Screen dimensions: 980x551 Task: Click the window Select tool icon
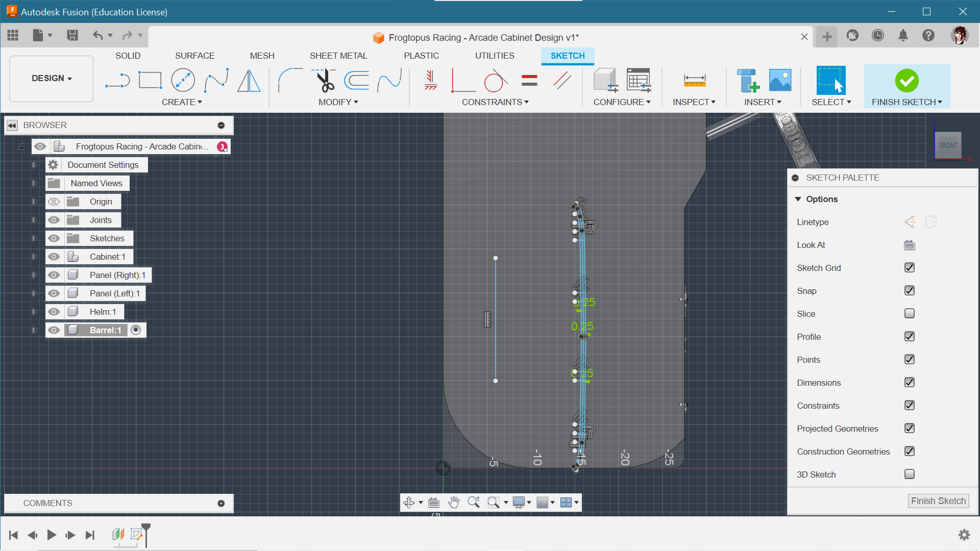pos(831,81)
